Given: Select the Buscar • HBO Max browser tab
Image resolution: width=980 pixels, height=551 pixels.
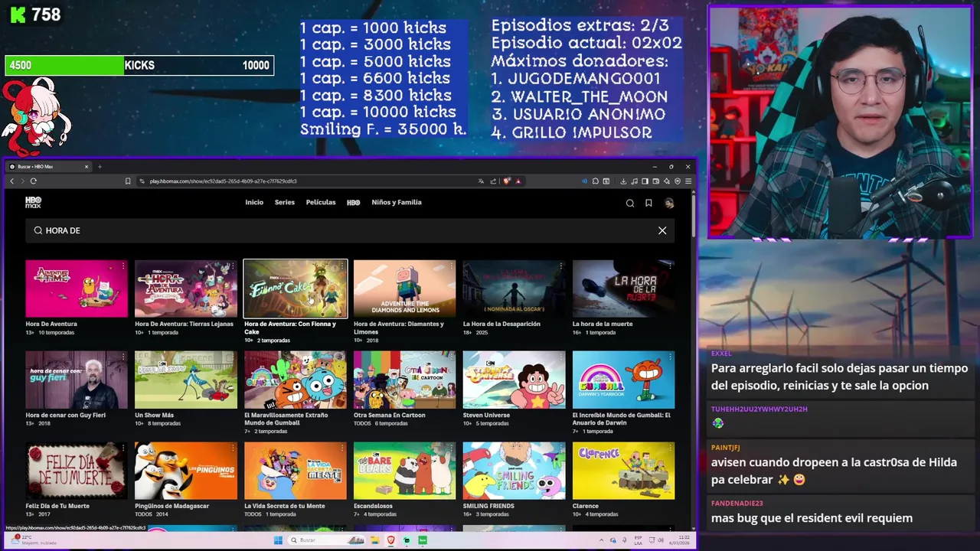Looking at the screenshot, I should tap(49, 167).
